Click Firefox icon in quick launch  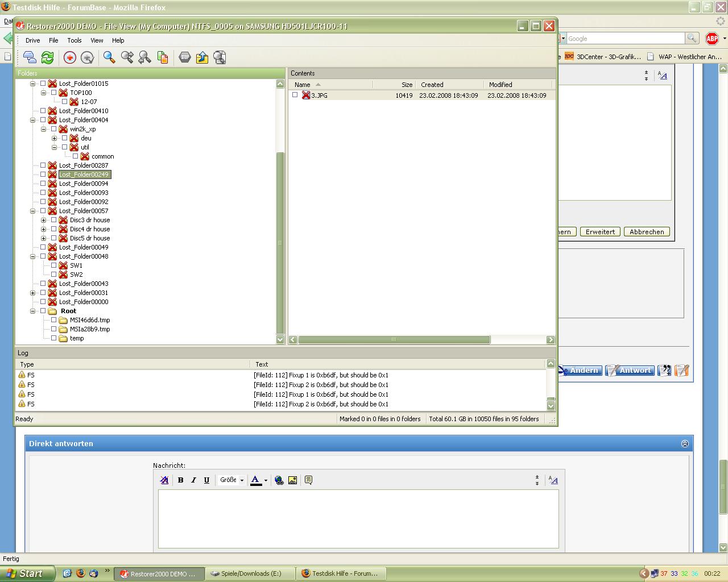coord(80,573)
